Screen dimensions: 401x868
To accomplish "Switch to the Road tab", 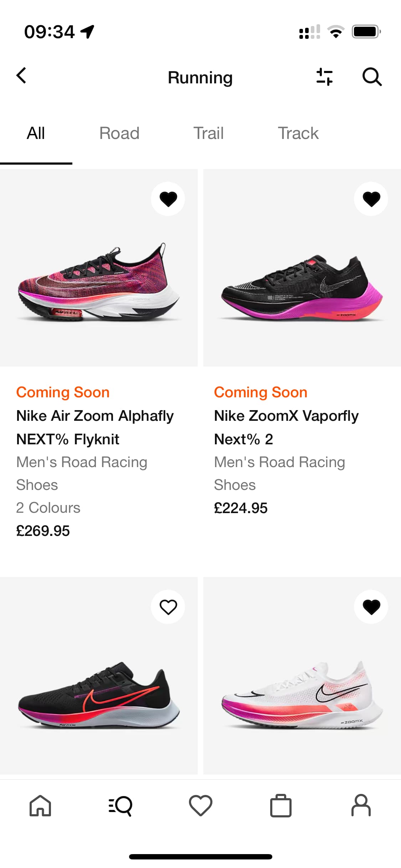I will pos(119,134).
